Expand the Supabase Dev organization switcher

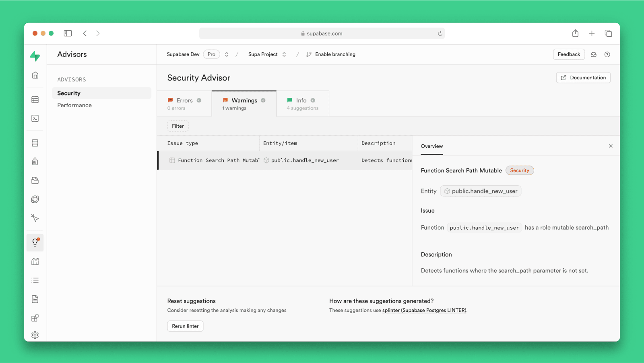point(227,54)
